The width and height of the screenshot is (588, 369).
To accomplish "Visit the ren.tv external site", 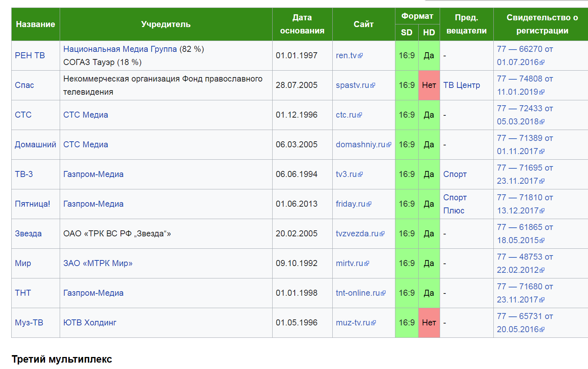I will pyautogui.click(x=349, y=56).
